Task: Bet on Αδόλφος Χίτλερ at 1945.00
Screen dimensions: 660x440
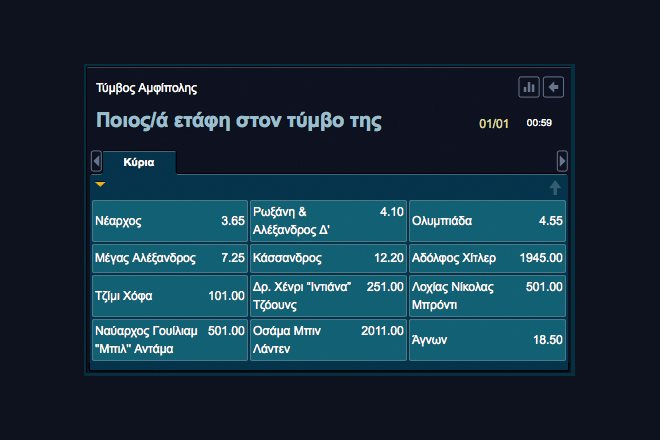Action: 487,257
